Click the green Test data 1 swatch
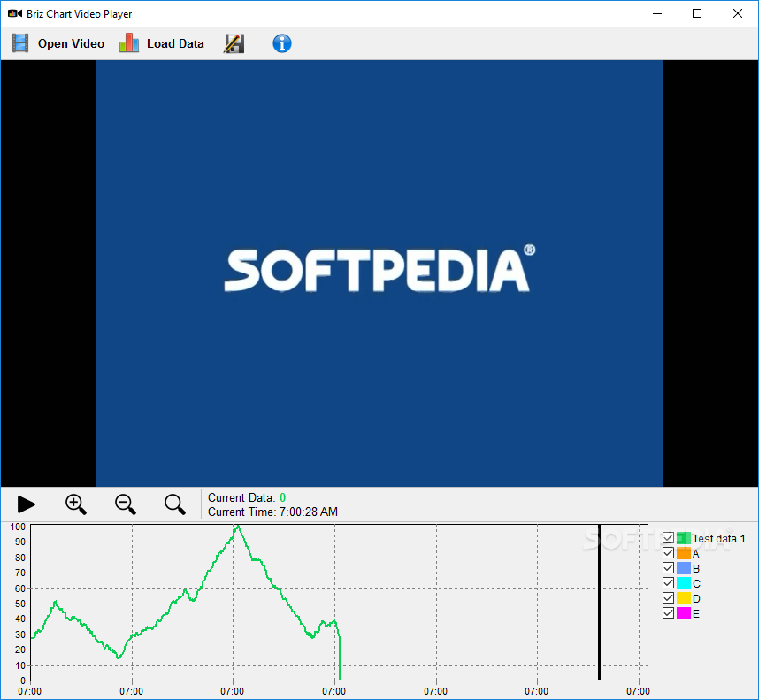The image size is (759, 700). click(684, 538)
